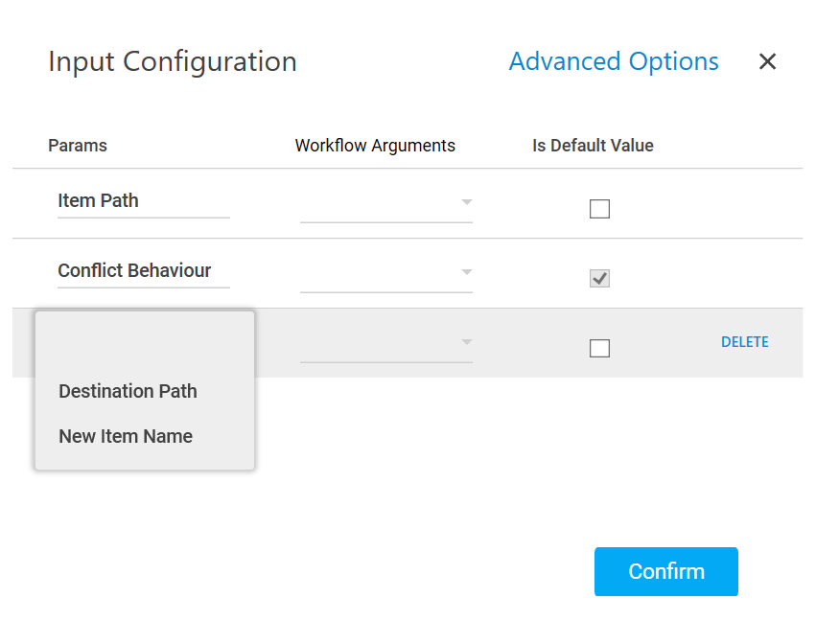Choose New Item Name option

pos(126,436)
